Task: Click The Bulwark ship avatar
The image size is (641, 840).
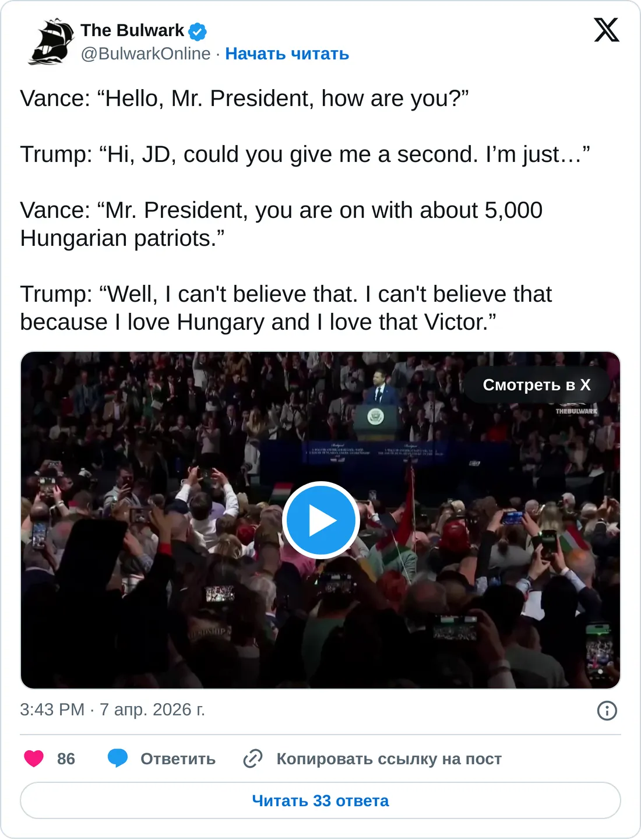Action: pos(51,41)
